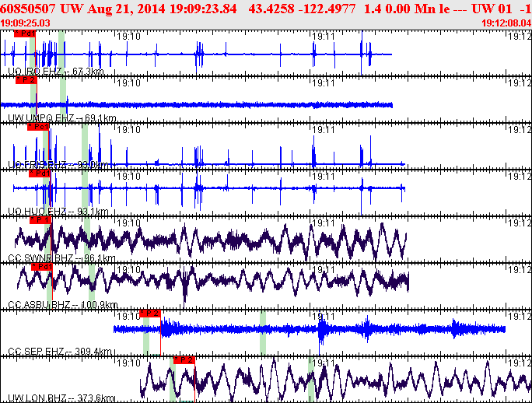Select the Pd1 pick flag on HUO trace
This screenshot has width=532, height=403.
(x=40, y=173)
